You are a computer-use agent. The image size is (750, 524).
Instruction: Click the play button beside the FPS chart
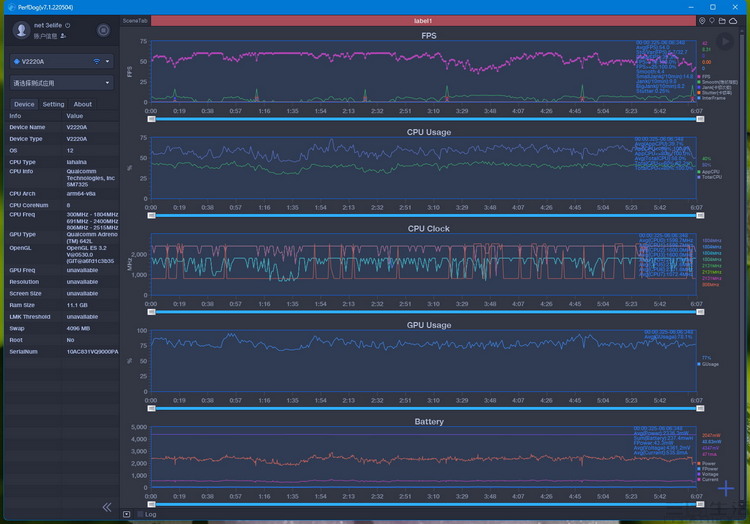point(725,42)
